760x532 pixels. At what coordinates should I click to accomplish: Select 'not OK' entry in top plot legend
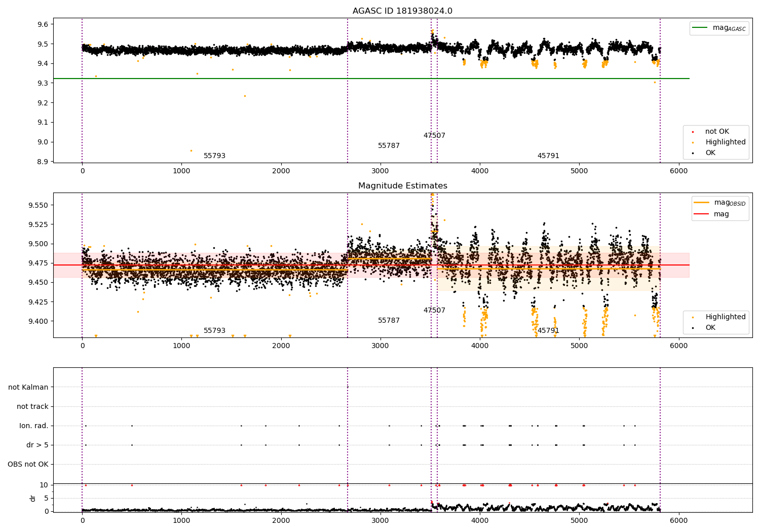tap(717, 132)
